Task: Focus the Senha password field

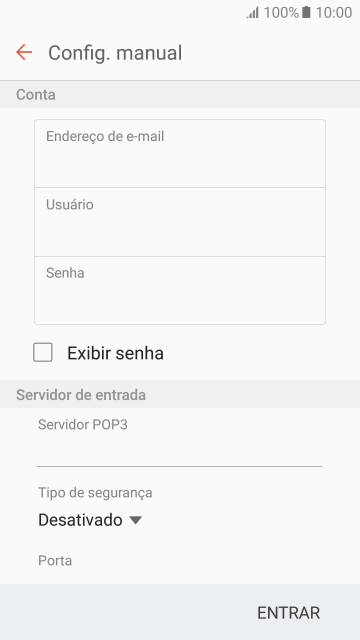Action: pyautogui.click(x=180, y=291)
